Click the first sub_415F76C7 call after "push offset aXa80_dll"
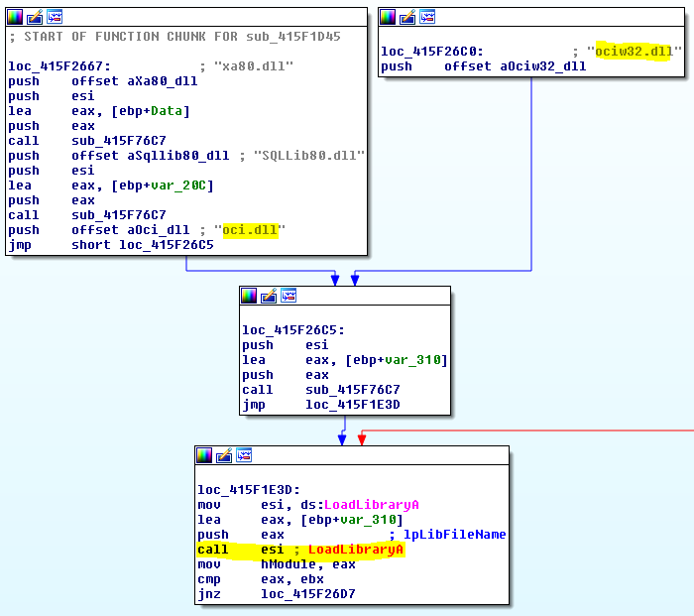This screenshot has height=616, width=694. point(119,141)
